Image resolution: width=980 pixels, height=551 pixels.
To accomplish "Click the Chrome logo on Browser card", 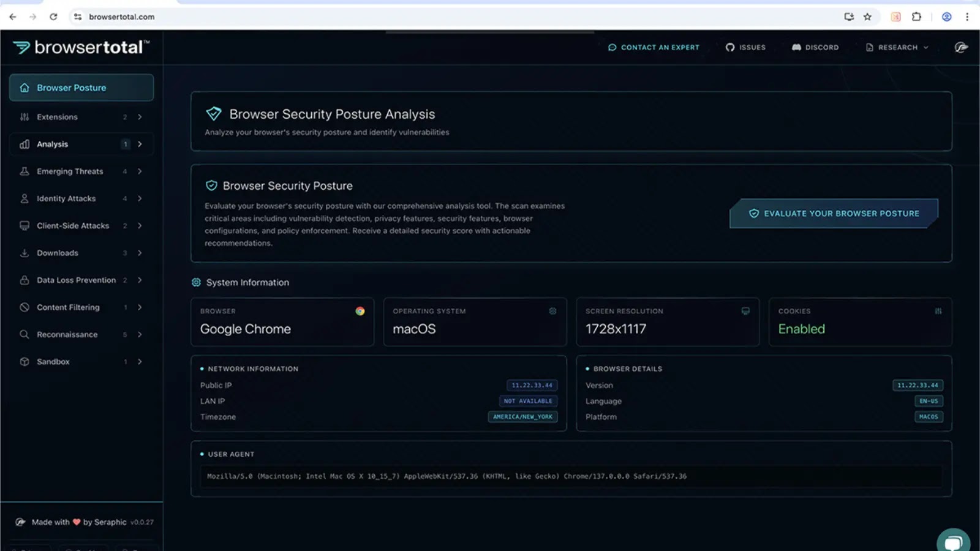I will click(x=360, y=310).
